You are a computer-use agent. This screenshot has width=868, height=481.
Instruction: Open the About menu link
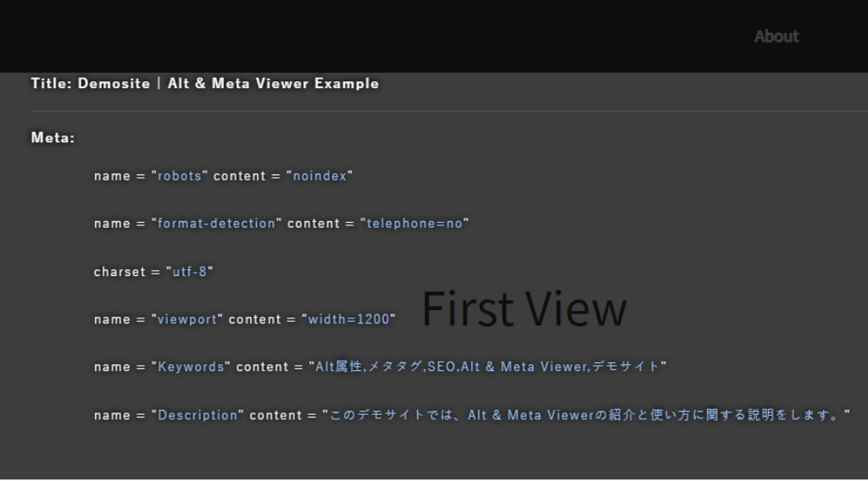pos(776,36)
